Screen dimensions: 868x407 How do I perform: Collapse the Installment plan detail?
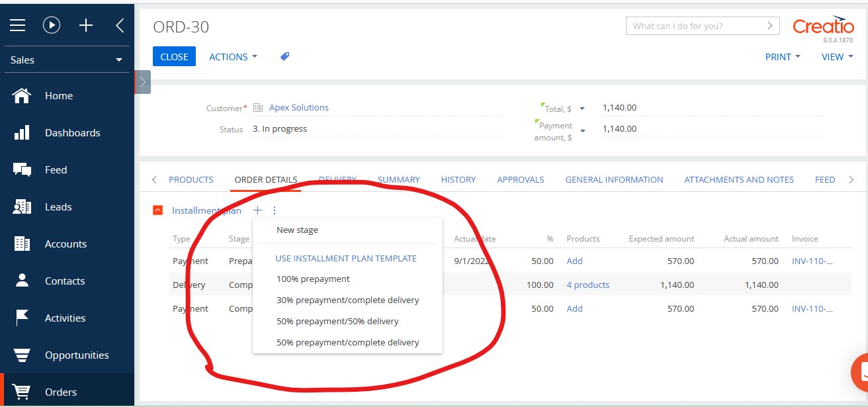coord(157,210)
